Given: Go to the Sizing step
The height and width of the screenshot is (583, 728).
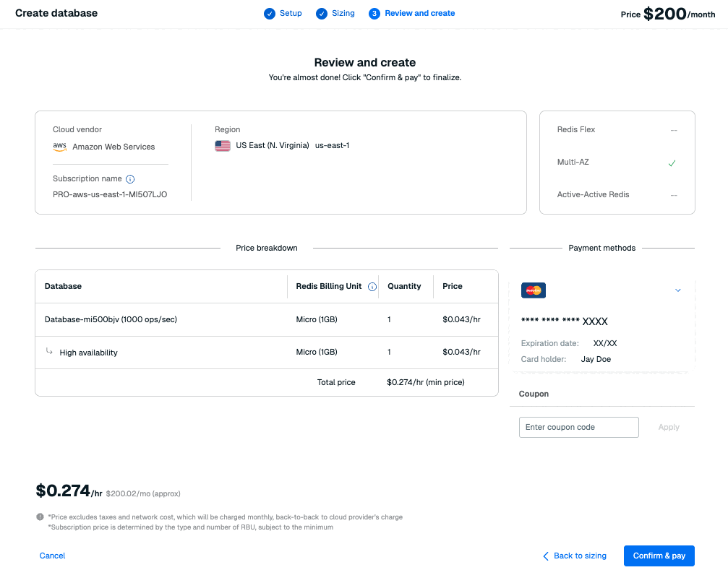Looking at the screenshot, I should coord(335,13).
